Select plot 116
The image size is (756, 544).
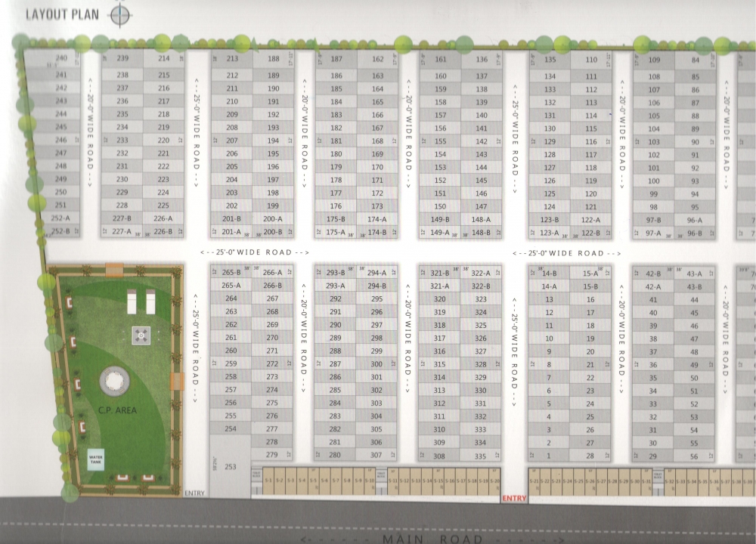pos(591,141)
